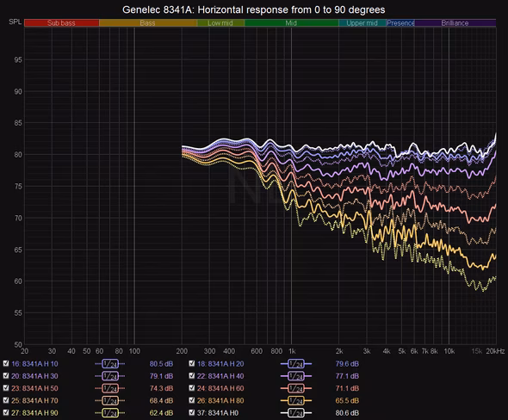508x420 pixels.
Task: Click the 20kHz frequency axis label
Action: (495, 351)
